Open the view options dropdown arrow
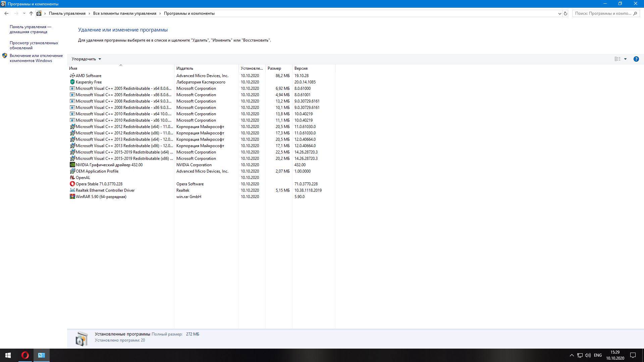The height and width of the screenshot is (362, 644). pyautogui.click(x=625, y=59)
